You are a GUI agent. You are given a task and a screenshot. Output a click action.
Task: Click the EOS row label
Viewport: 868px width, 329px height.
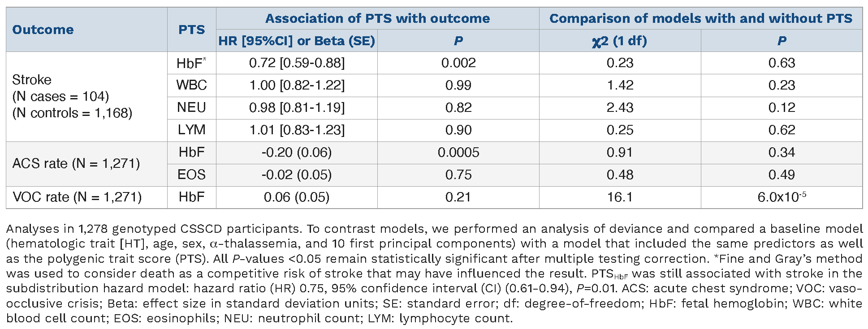191,175
